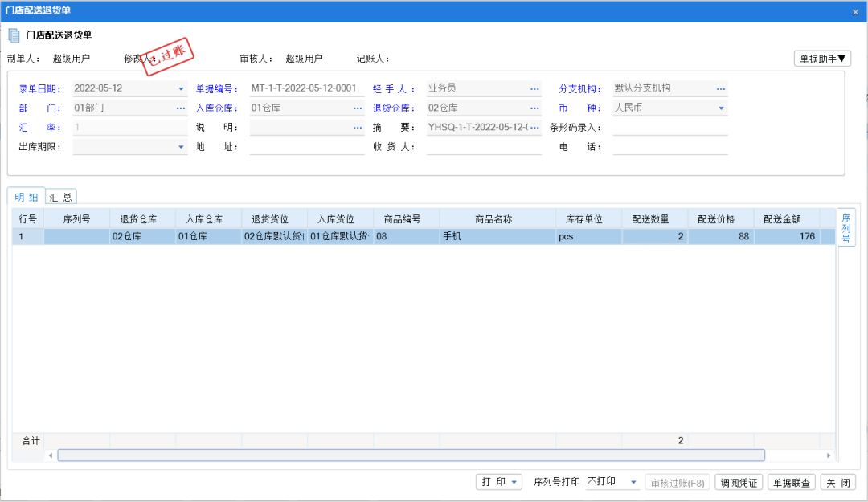
Task: Click the 调阅凭证 button
Action: pos(739,482)
